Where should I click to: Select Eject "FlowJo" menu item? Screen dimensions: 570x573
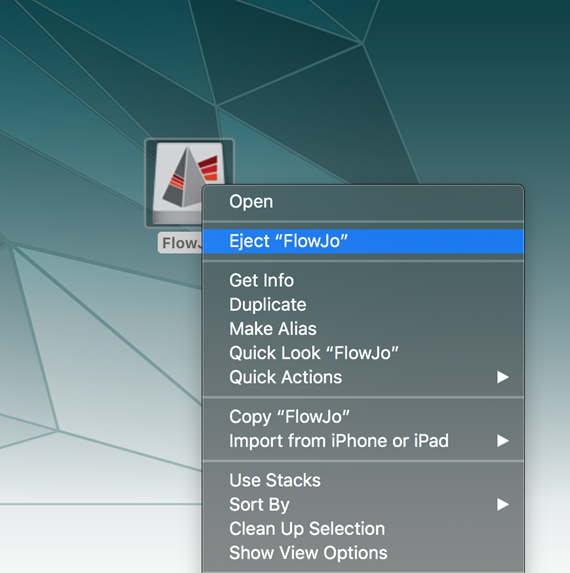[x=363, y=241]
